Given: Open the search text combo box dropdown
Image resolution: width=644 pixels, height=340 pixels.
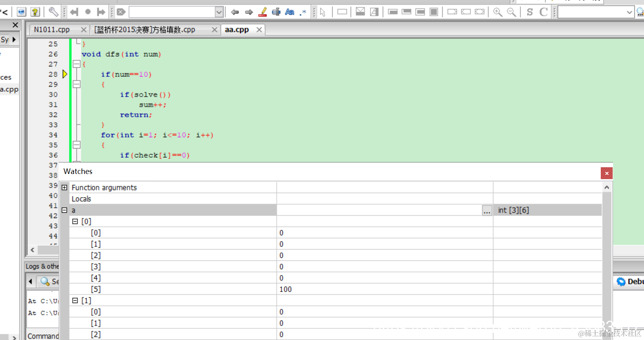Looking at the screenshot, I should pos(219,12).
